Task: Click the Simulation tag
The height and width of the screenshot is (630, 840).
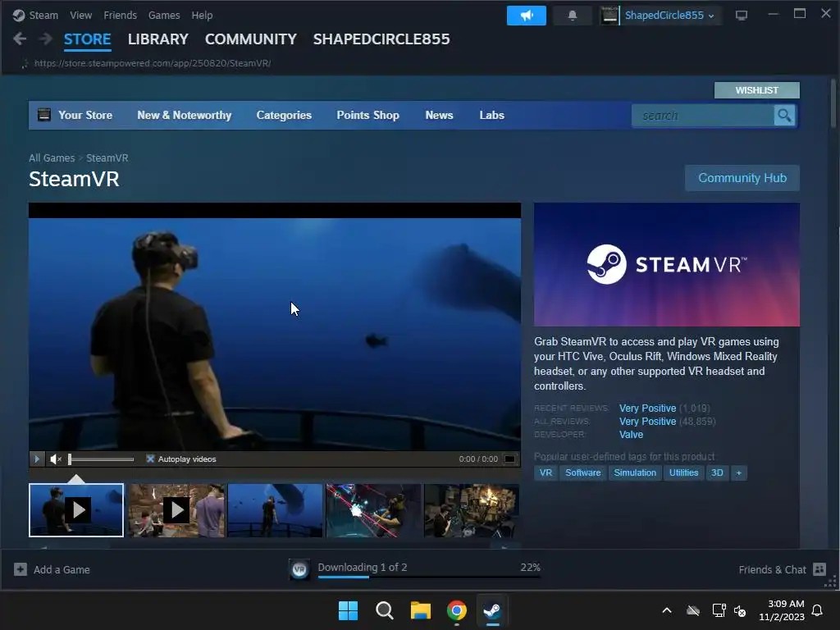Action: (635, 472)
